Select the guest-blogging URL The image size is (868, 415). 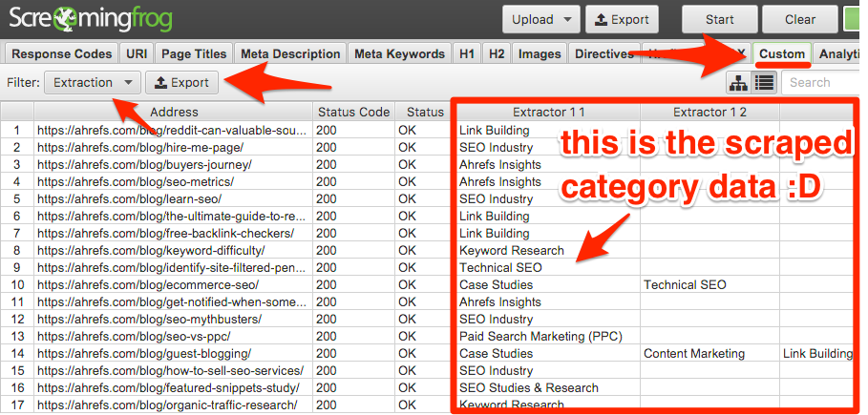click(144, 354)
